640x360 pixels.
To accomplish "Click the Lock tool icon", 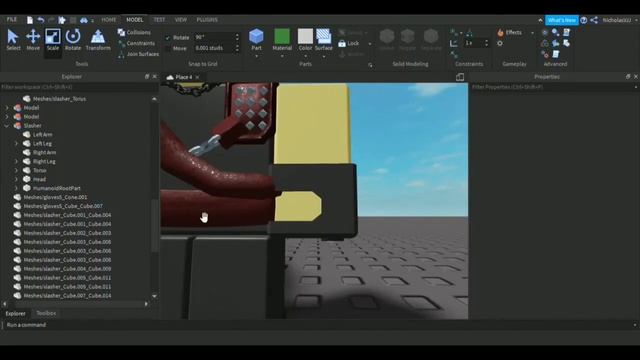I will 342,43.
